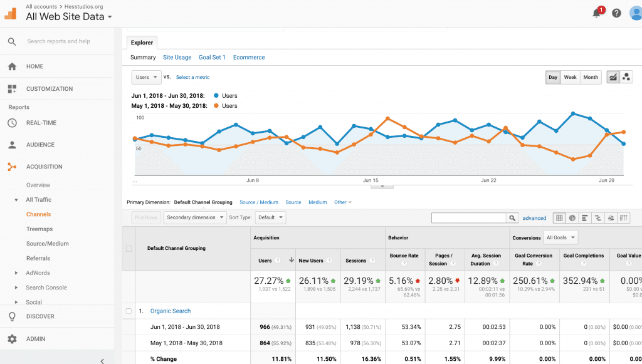
Task: Open the Ecommerce tab
Action: [249, 57]
